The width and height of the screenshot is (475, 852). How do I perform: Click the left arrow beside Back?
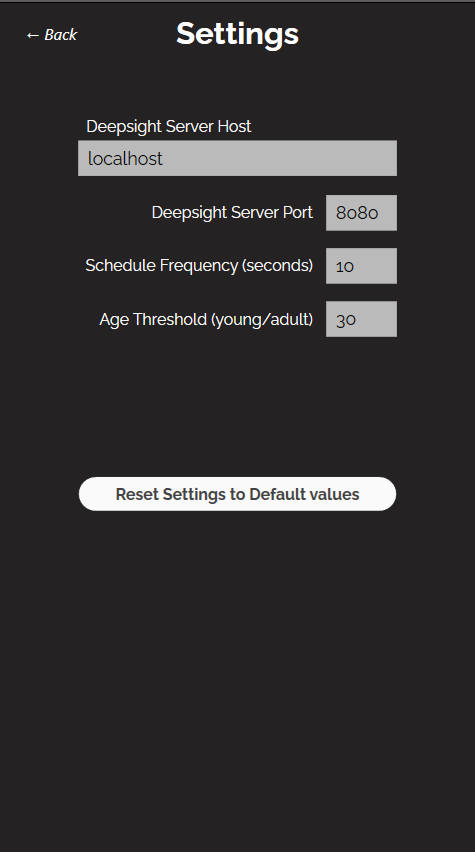(x=33, y=36)
